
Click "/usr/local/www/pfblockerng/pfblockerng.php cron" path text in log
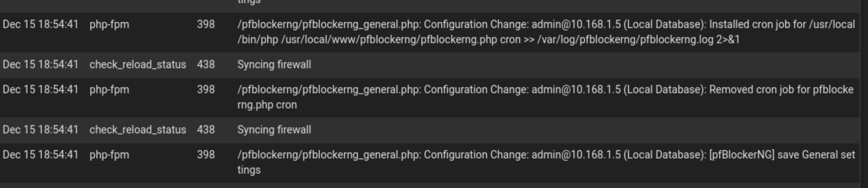click(x=401, y=40)
